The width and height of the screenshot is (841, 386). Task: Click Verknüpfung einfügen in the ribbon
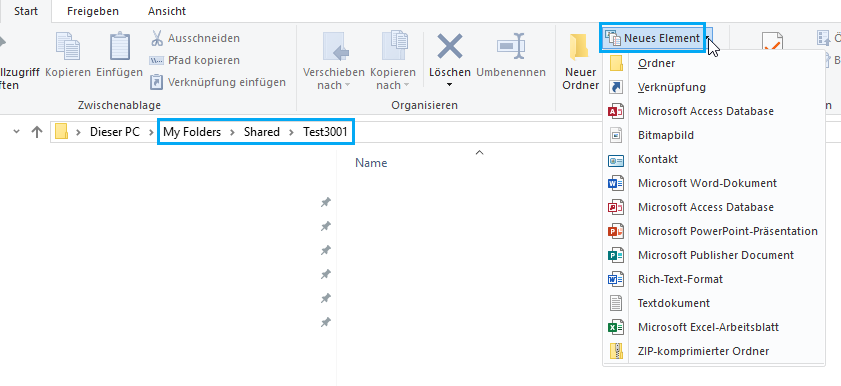click(218, 82)
